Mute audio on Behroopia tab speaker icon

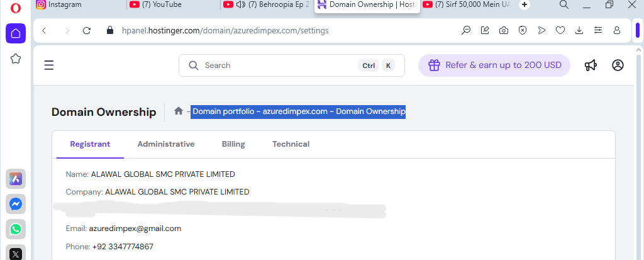(241, 5)
